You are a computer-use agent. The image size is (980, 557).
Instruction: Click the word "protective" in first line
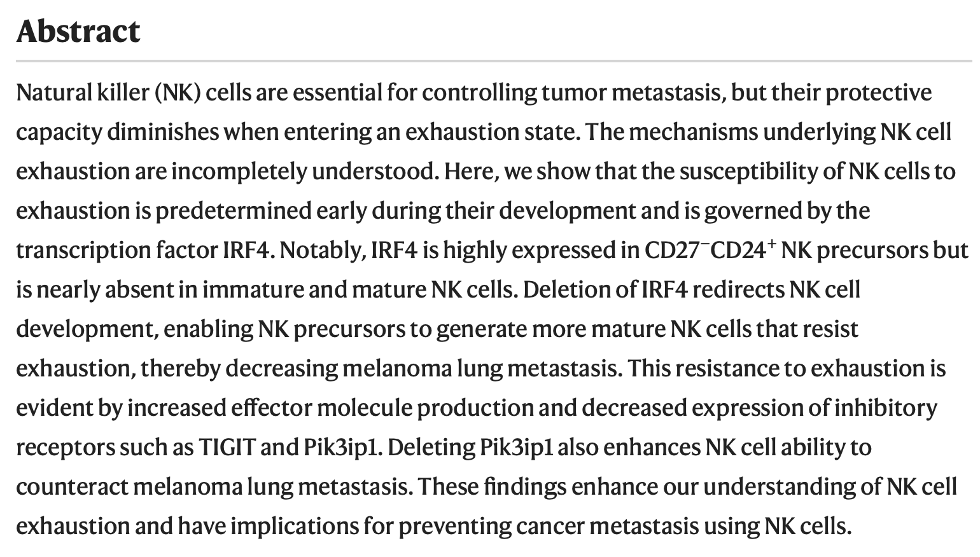(x=879, y=93)
